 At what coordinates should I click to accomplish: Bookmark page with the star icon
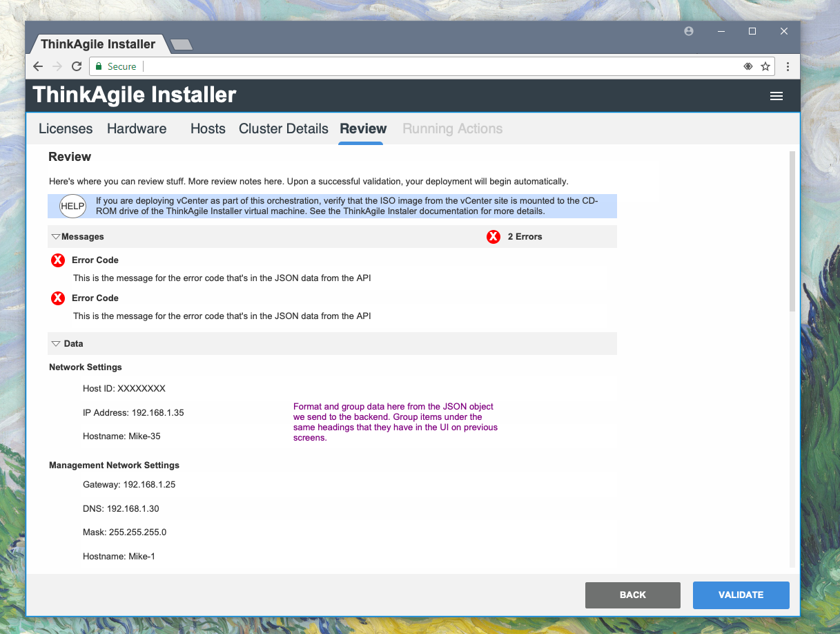point(765,66)
